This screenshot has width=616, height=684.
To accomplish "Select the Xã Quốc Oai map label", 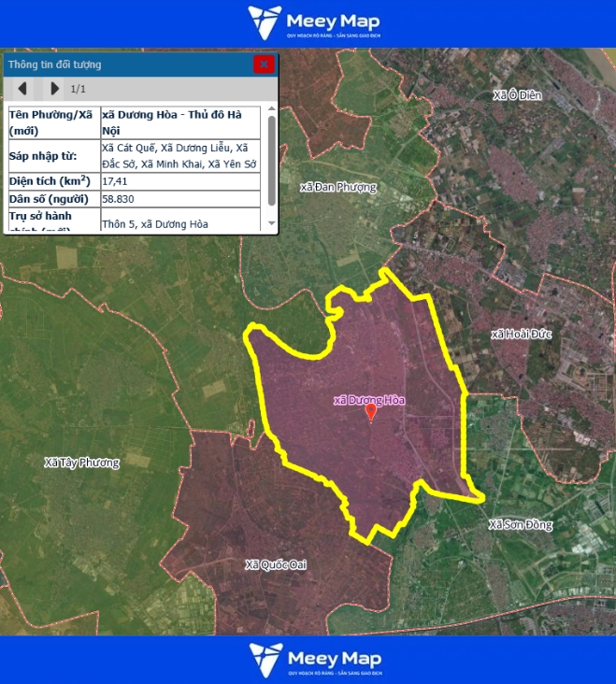I will (x=276, y=564).
